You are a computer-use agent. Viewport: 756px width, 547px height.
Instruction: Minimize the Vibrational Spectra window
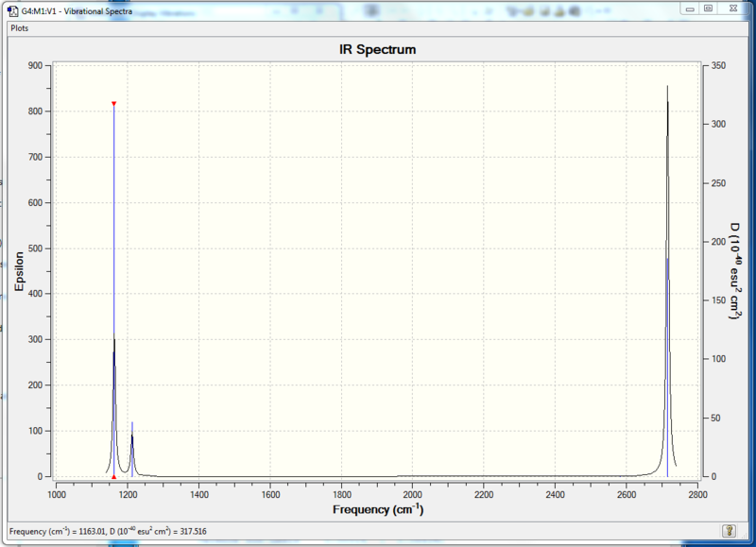(x=690, y=9)
